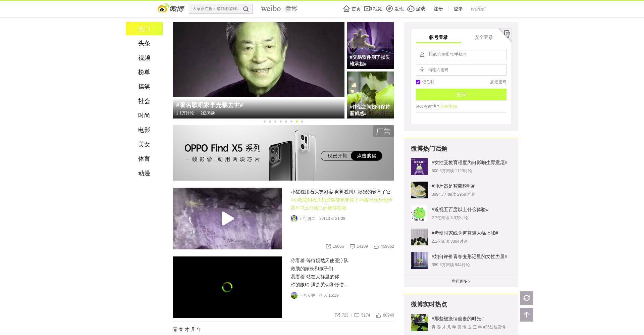Select 社会 category in sidebar

click(144, 101)
